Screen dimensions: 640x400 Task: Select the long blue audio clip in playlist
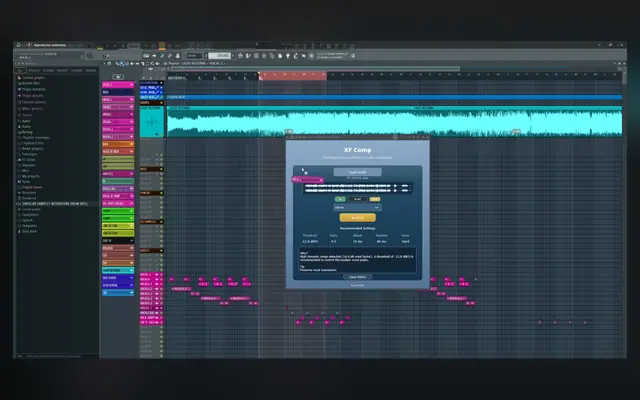pyautogui.click(x=394, y=98)
